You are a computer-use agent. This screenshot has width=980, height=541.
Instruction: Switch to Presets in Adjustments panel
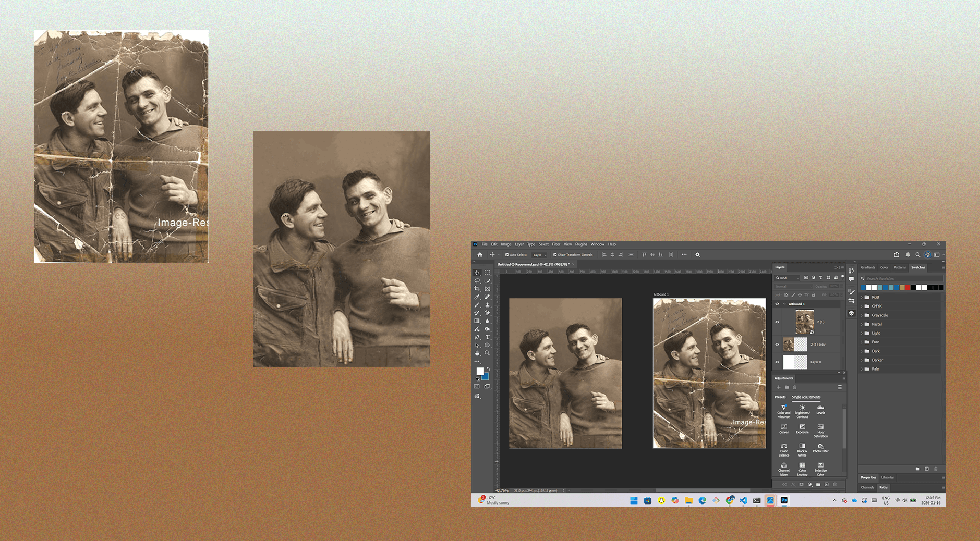(780, 397)
